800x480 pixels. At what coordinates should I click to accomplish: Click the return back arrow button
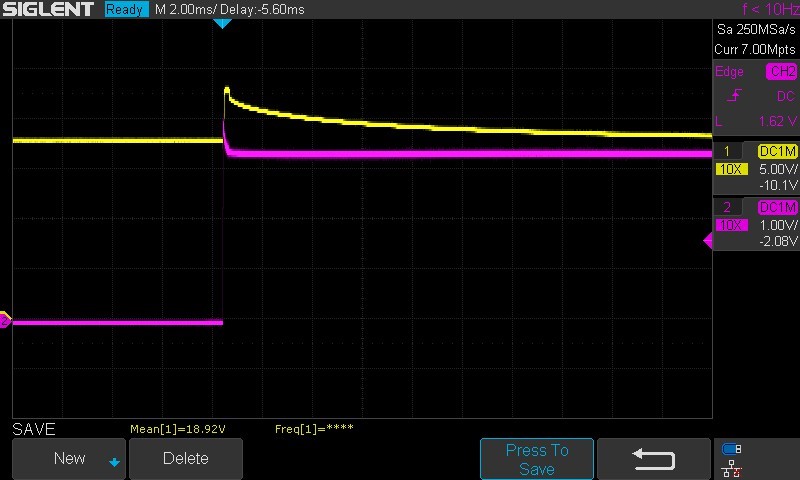[654, 459]
